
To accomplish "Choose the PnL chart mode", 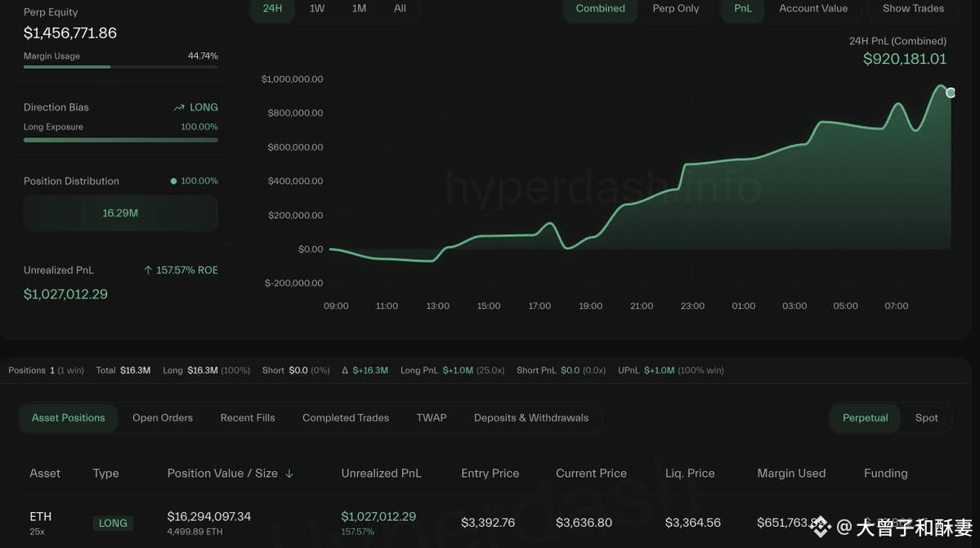I will pyautogui.click(x=742, y=9).
